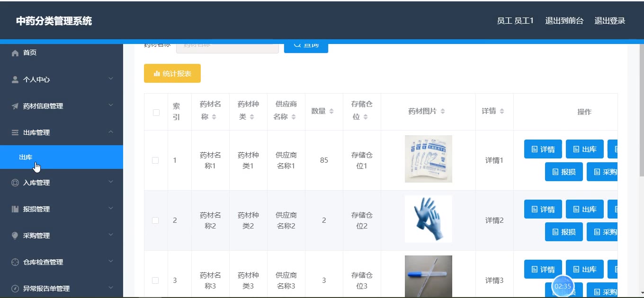Click 退出到前台 link
Image resolution: width=644 pixels, height=298 pixels.
(564, 21)
